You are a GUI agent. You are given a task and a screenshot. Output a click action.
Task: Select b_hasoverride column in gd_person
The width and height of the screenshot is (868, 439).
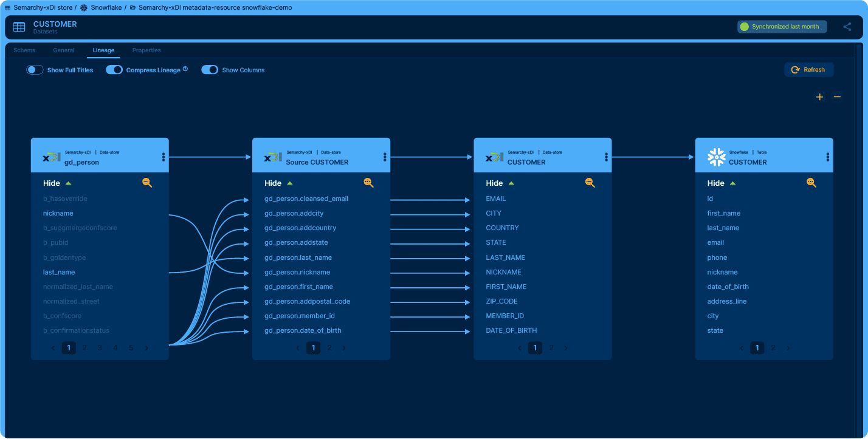pos(66,199)
